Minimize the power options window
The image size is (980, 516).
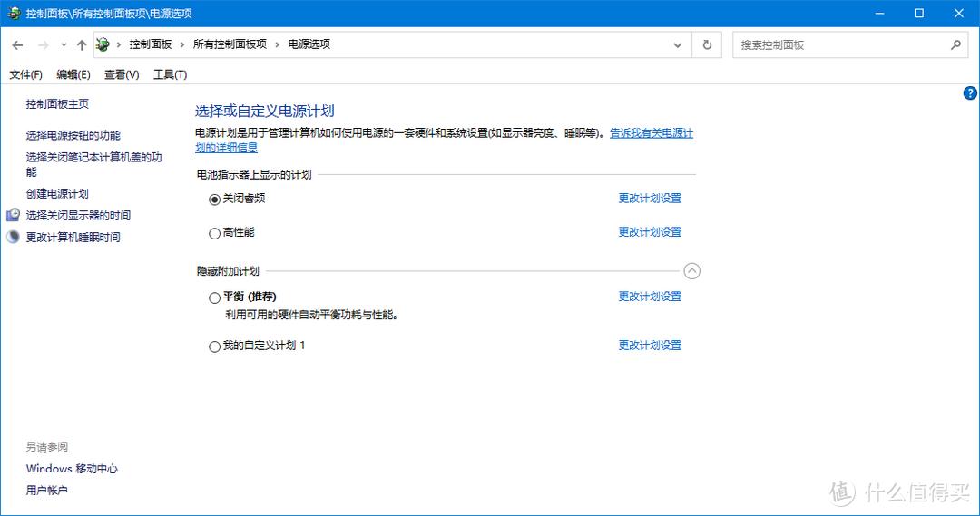(x=880, y=13)
